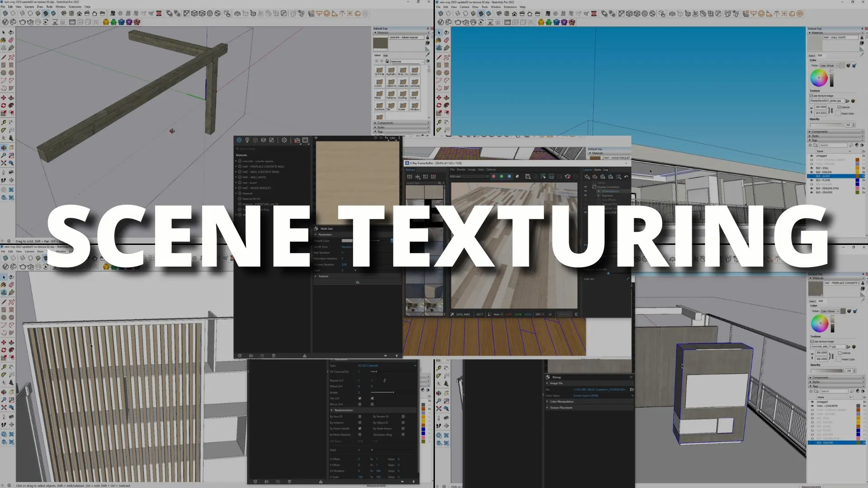Image resolution: width=868 pixels, height=488 pixels.
Task: Select the Move tool in top-left SketchUp window
Action: point(4,98)
